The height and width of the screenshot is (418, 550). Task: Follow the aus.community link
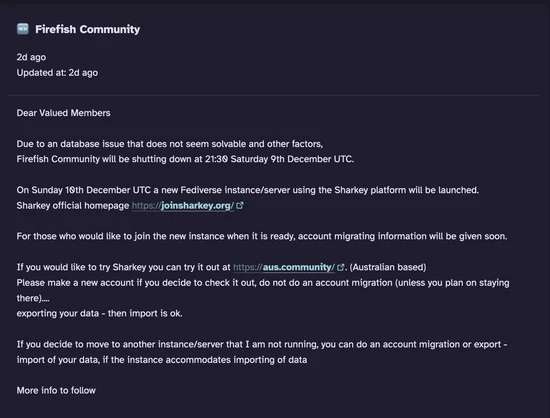coord(284,267)
